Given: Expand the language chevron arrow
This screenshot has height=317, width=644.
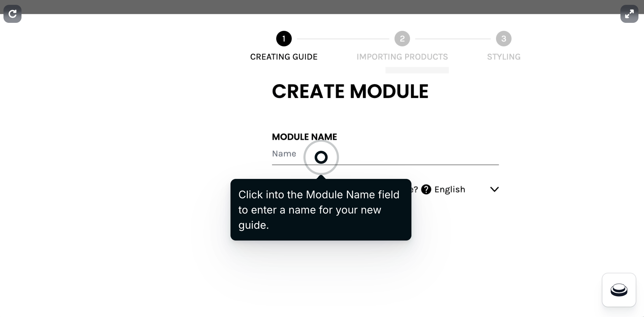Looking at the screenshot, I should (494, 189).
